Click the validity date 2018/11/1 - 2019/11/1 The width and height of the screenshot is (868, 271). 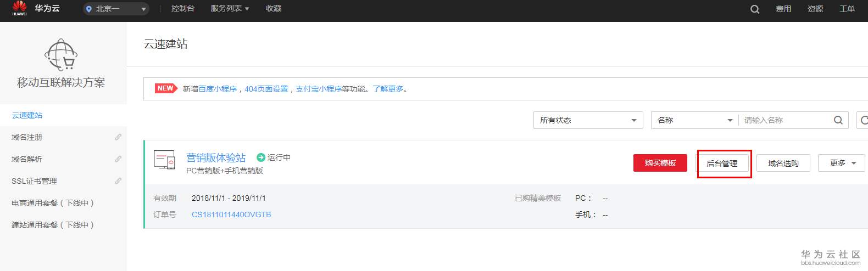[x=229, y=198]
